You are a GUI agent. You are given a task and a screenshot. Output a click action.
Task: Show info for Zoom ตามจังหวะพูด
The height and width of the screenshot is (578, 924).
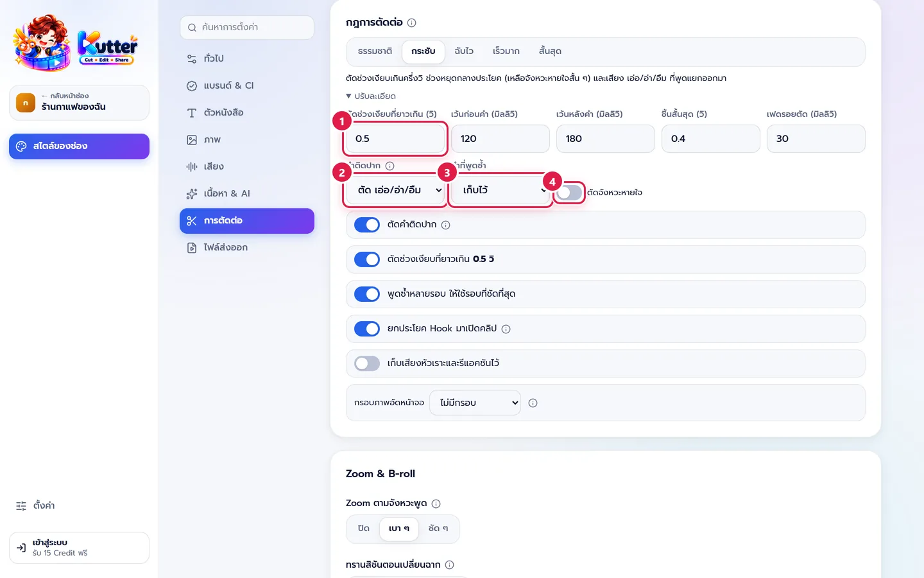[436, 504]
